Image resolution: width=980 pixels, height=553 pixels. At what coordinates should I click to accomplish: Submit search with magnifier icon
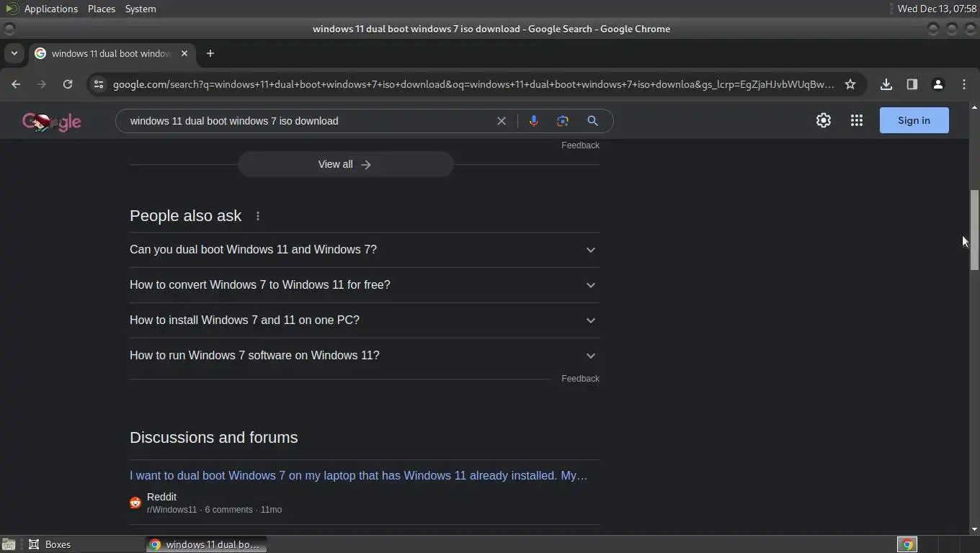pyautogui.click(x=592, y=121)
